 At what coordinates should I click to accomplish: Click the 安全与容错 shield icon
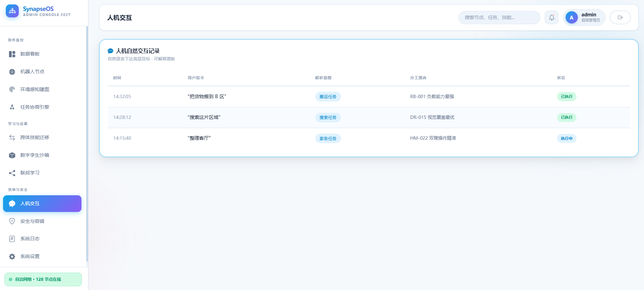[x=12, y=221]
